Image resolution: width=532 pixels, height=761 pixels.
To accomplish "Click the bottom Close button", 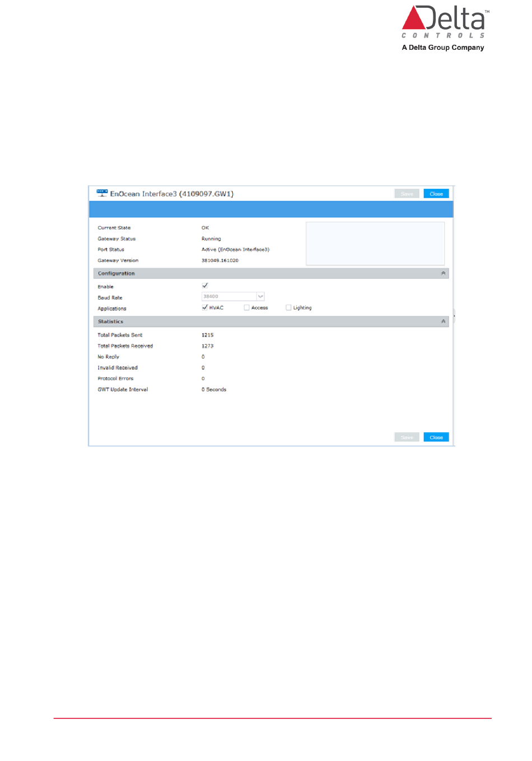I will click(436, 437).
